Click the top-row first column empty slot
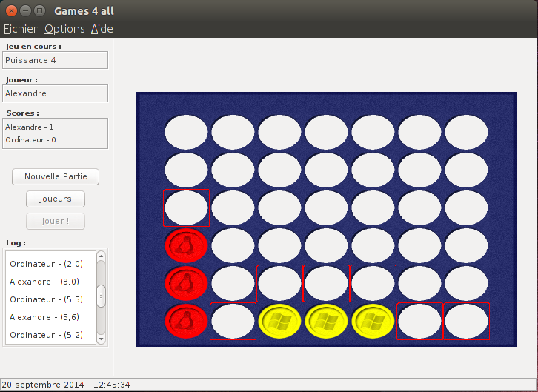The image size is (538, 392). point(186,132)
